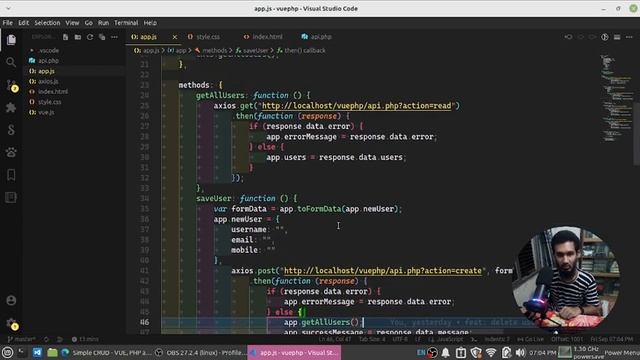
Task: Open the Accounts menu icon
Action: pyautogui.click(x=11, y=300)
